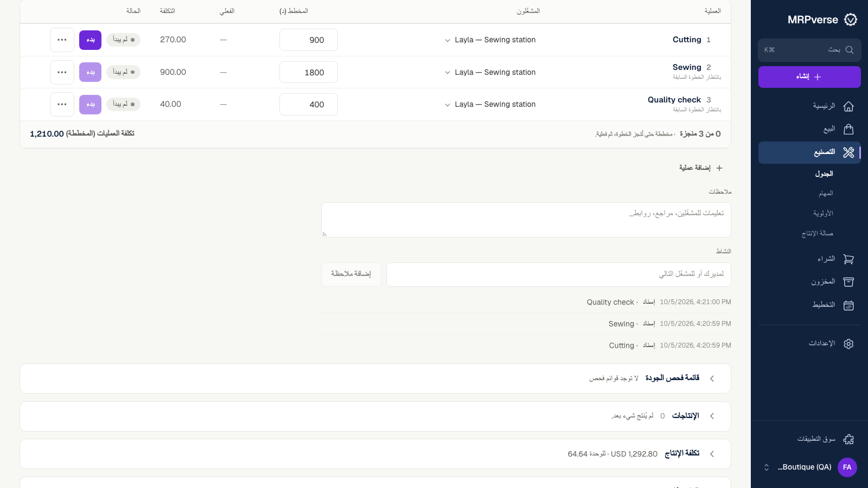Click planned duration field for Cutting
This screenshot has height=488, width=868.
(x=309, y=40)
